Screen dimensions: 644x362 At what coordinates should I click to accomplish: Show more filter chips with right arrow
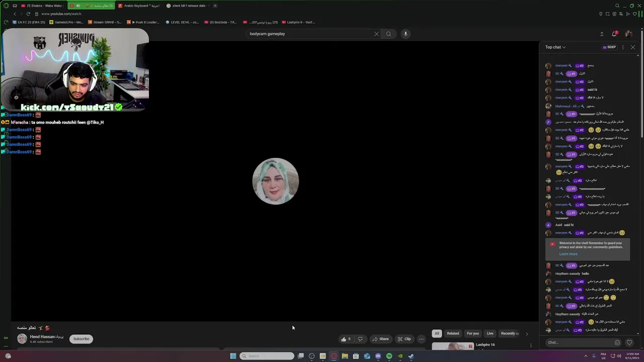pyautogui.click(x=527, y=333)
